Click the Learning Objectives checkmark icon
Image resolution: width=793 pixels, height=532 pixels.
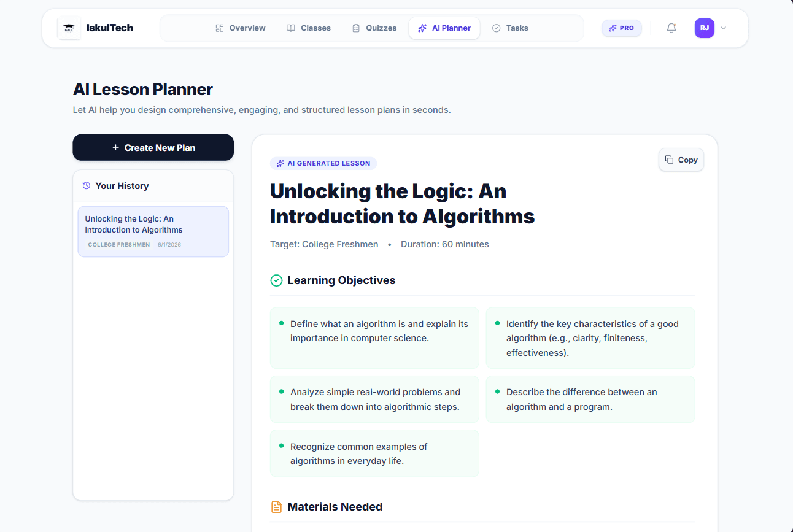tap(277, 280)
